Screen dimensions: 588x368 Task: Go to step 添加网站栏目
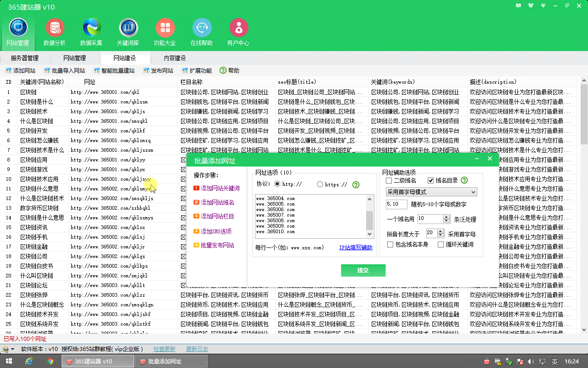pyautogui.click(x=214, y=216)
